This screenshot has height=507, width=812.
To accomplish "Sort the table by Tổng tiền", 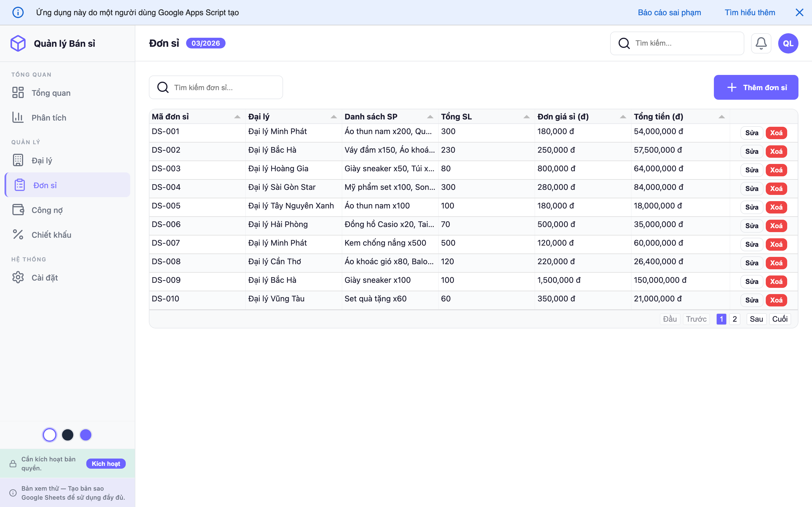I will (x=722, y=117).
